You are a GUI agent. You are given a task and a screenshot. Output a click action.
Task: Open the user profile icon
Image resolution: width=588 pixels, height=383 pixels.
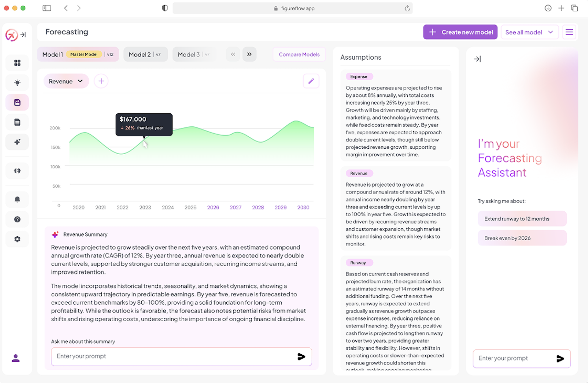click(16, 358)
